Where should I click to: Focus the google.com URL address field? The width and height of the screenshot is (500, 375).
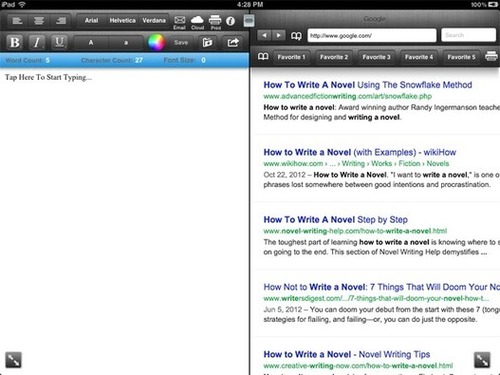(372, 35)
